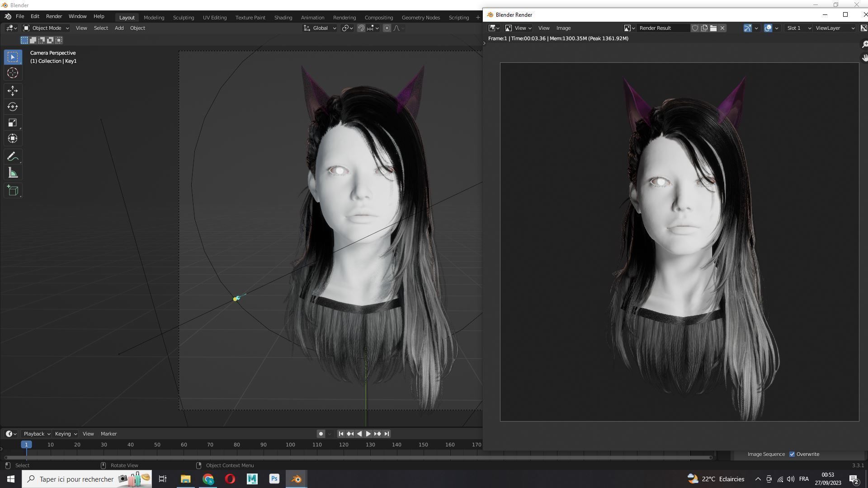Jump to the timeline start frame
This screenshot has height=488, width=868.
(x=341, y=434)
